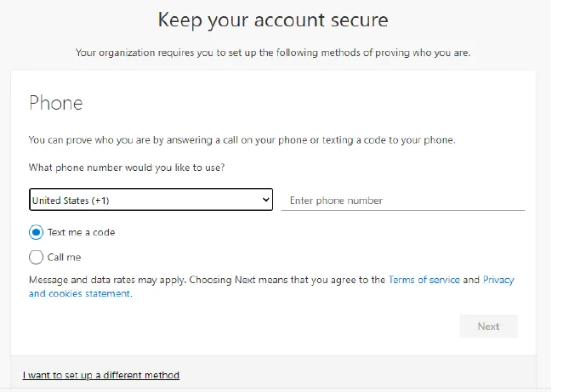The height and width of the screenshot is (392, 563).
Task: Click the "Call me" label text
Action: [x=65, y=257]
